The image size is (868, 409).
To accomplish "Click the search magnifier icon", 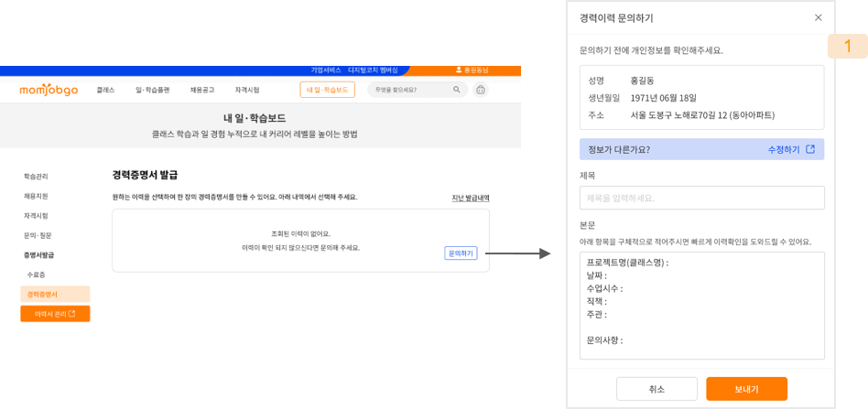I will pyautogui.click(x=456, y=90).
